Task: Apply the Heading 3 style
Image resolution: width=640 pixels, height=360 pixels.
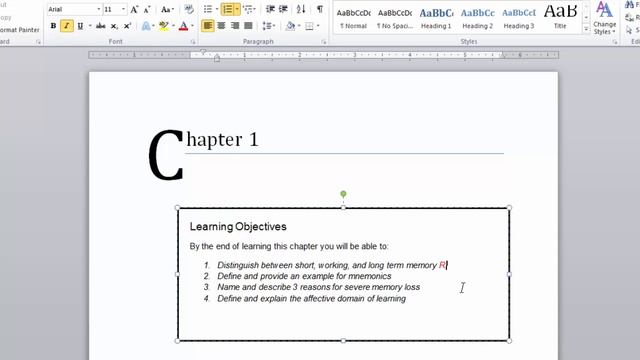Action: pos(519,18)
